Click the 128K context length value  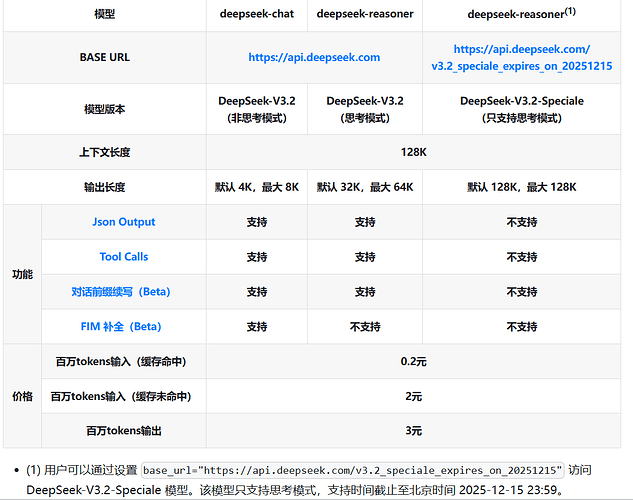pos(413,152)
